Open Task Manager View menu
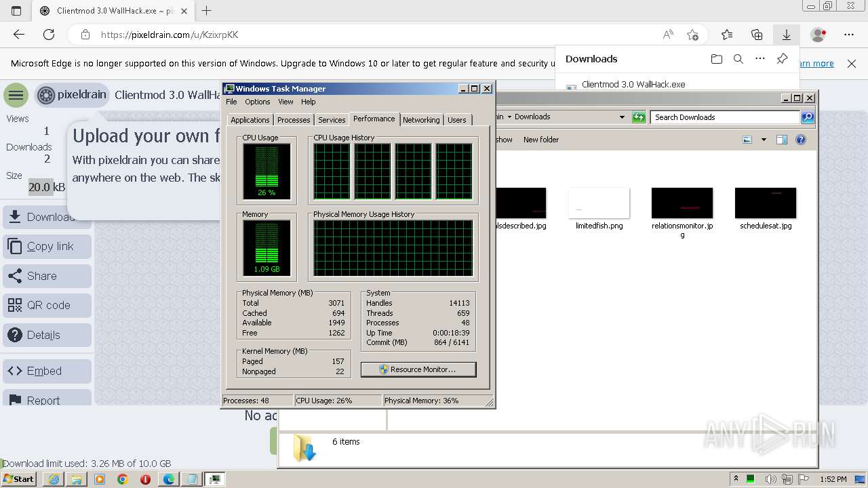The height and width of the screenshot is (488, 868). (285, 102)
